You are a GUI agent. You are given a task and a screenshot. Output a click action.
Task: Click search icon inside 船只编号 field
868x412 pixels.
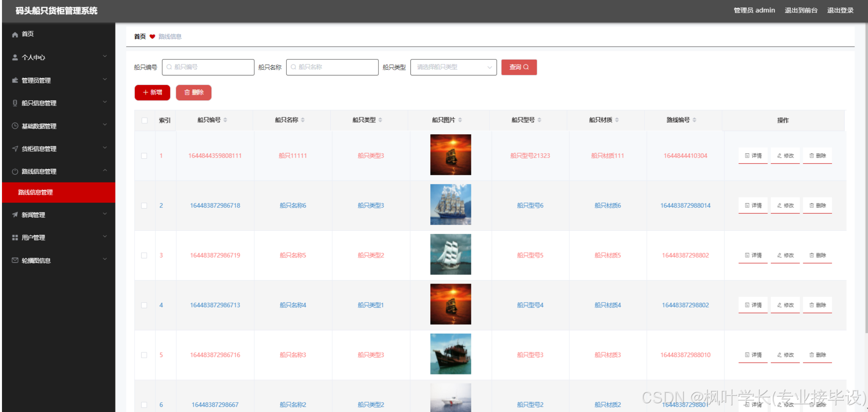pyautogui.click(x=169, y=67)
